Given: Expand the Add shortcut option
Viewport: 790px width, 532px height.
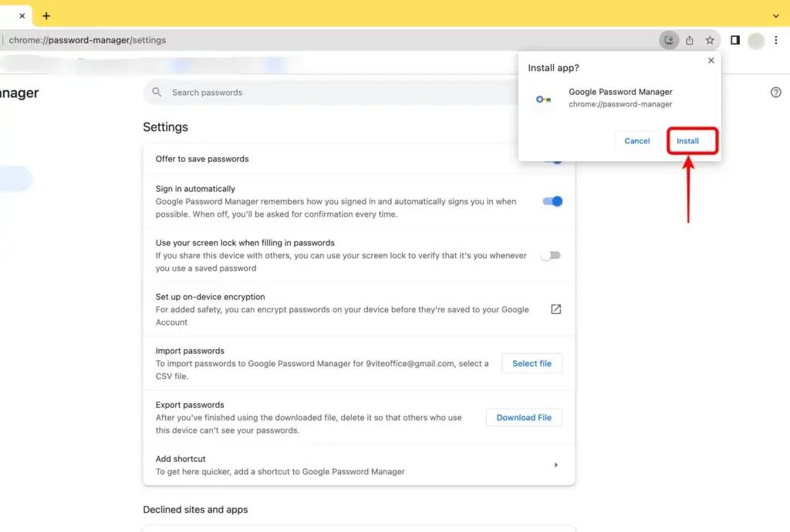Looking at the screenshot, I should pyautogui.click(x=555, y=464).
